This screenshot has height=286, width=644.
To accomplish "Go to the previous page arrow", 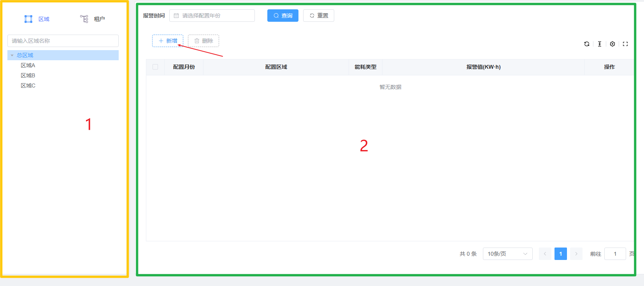I will click(x=545, y=254).
